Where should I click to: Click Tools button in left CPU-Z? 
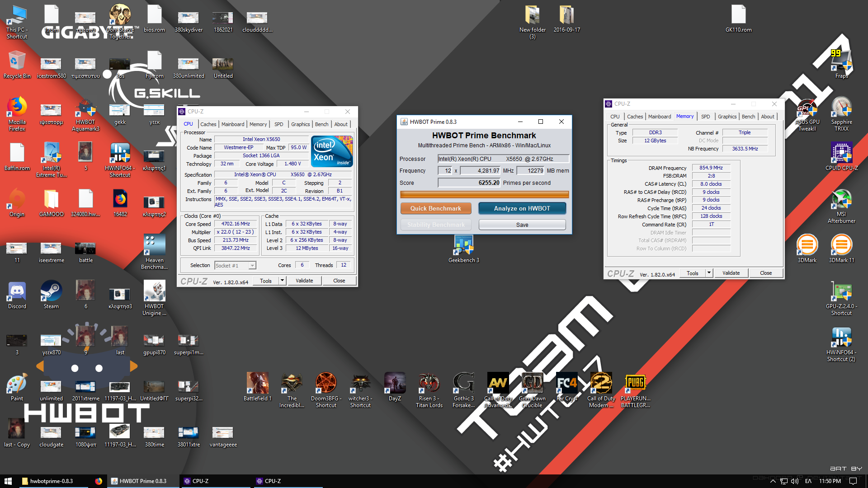[x=266, y=281]
